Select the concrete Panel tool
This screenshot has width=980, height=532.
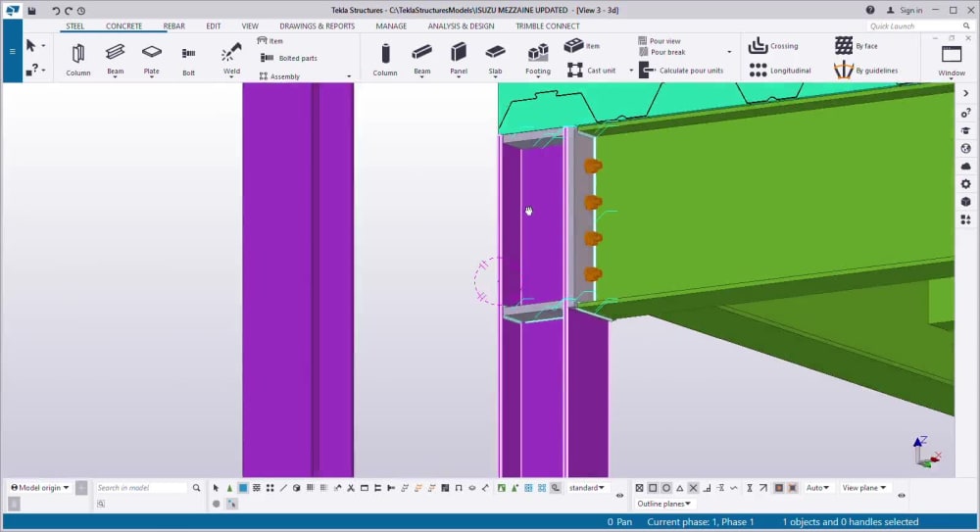458,60
